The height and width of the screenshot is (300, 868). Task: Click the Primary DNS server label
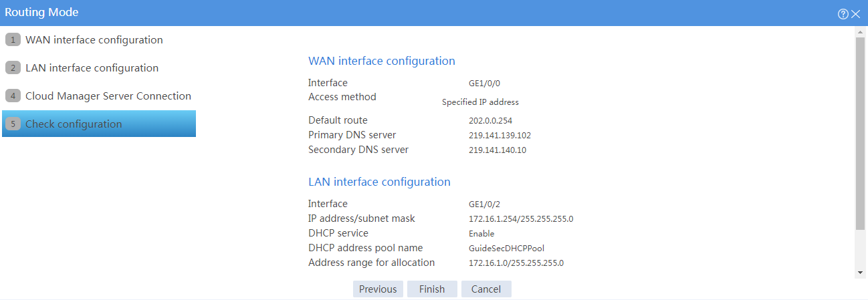click(x=352, y=135)
